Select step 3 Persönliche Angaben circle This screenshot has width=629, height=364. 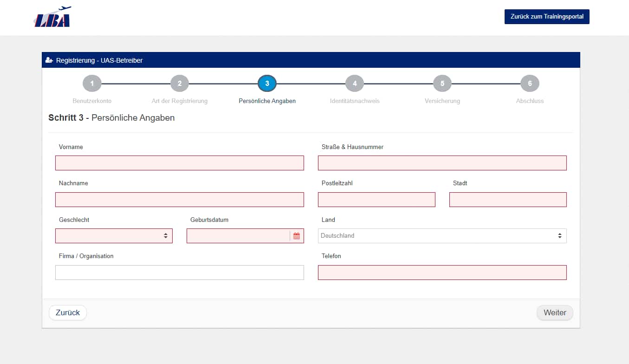[x=267, y=84]
